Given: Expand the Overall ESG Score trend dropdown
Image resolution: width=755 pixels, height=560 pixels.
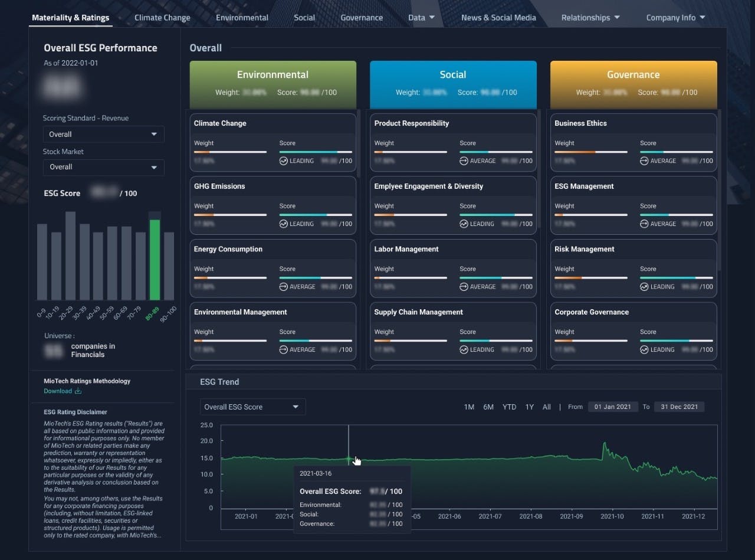Looking at the screenshot, I should point(252,407).
